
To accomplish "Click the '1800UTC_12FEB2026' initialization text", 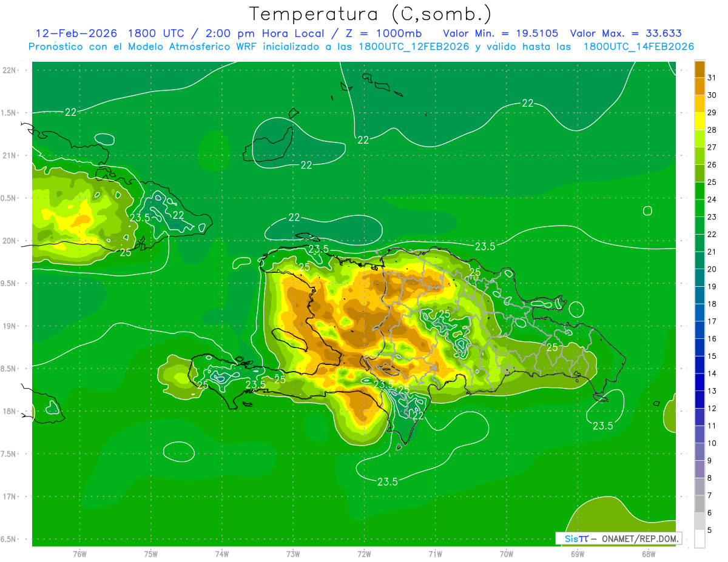I will click(x=413, y=47).
